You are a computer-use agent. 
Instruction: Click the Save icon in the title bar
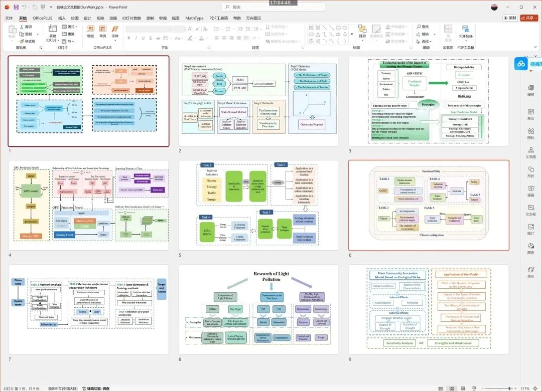click(x=16, y=7)
